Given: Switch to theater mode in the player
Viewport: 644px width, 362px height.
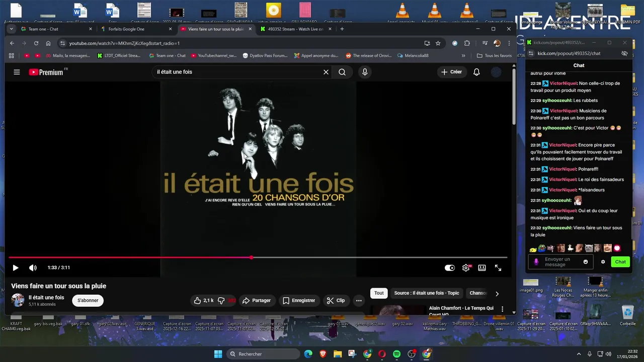Looking at the screenshot, I should [482, 268].
